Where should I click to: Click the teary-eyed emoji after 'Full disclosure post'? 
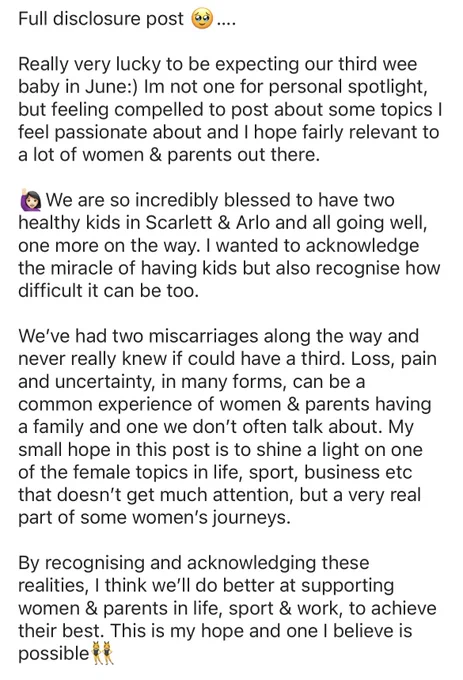click(x=202, y=19)
